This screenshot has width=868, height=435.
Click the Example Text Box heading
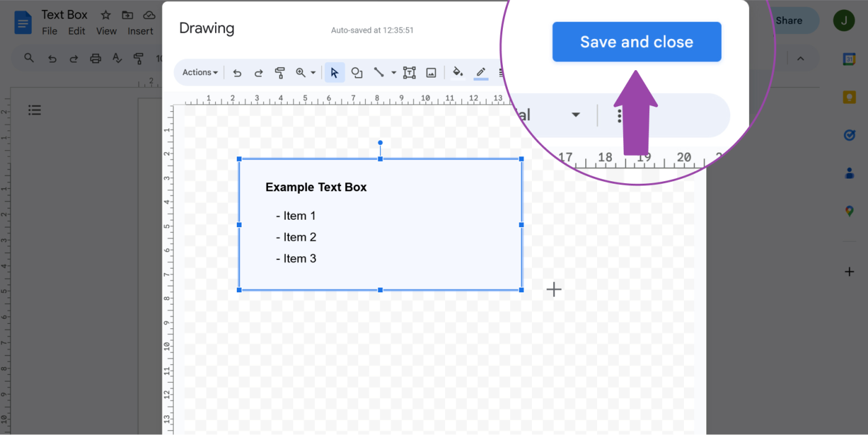click(316, 187)
